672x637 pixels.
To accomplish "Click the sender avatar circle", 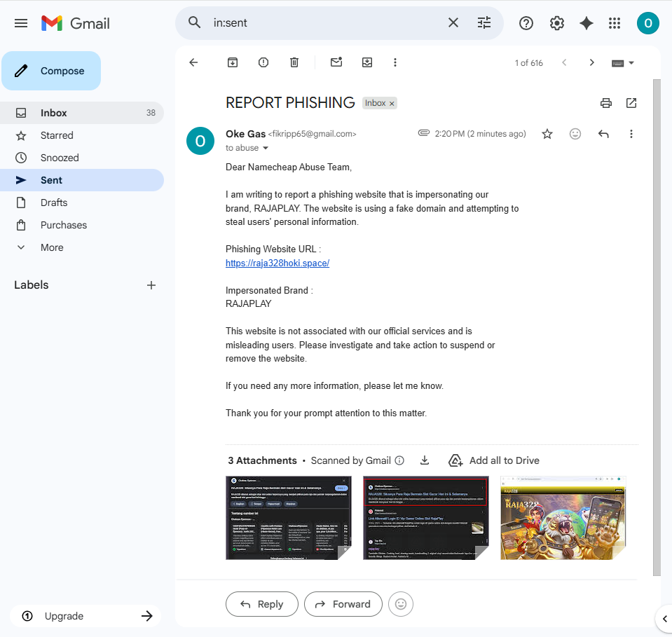I will pyautogui.click(x=200, y=141).
